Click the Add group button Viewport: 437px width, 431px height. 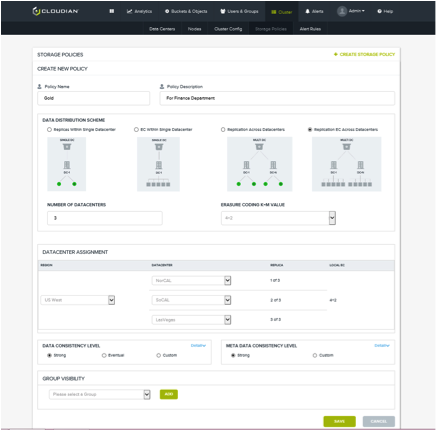169,394
